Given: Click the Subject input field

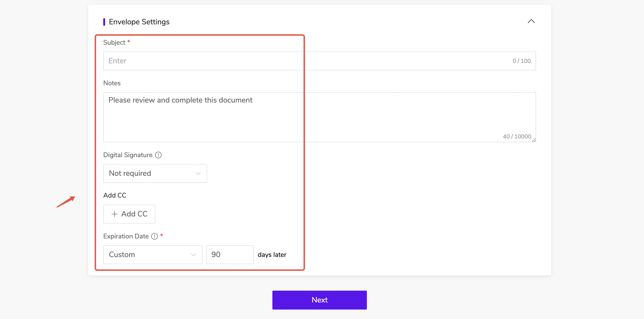Looking at the screenshot, I should coord(300,61).
